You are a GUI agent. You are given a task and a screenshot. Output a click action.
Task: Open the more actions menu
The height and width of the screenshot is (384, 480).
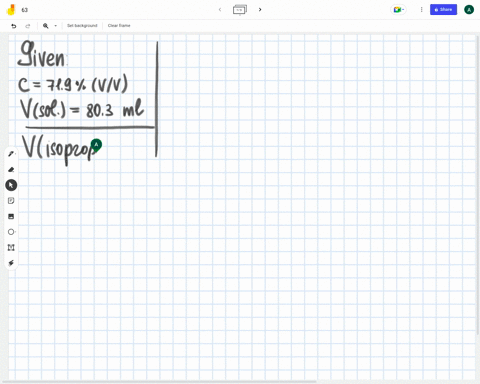coord(421,10)
